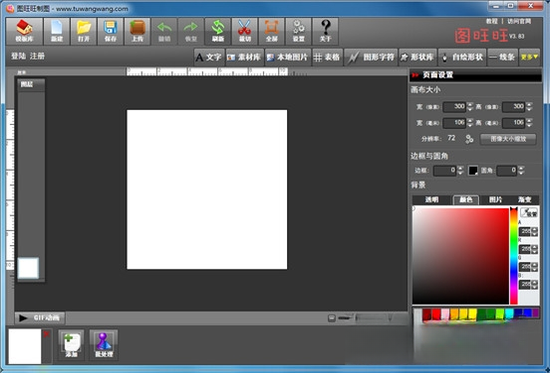Select the cyan preset color swatch
Viewport: 550px width, 373px height.
click(x=509, y=313)
